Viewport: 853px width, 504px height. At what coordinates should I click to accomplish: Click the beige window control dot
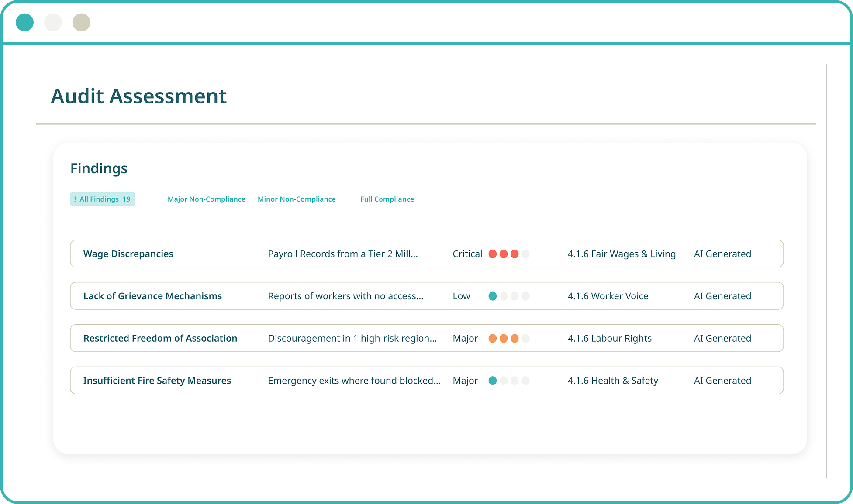pos(81,22)
